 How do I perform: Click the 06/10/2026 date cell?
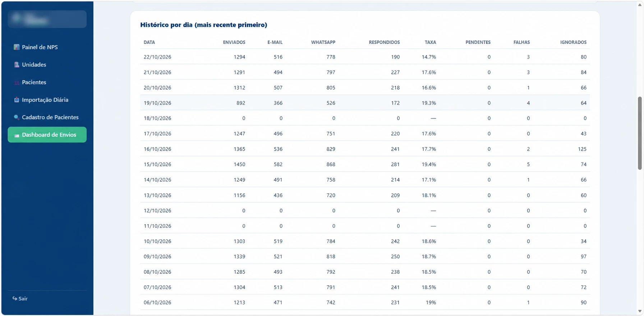point(157,303)
